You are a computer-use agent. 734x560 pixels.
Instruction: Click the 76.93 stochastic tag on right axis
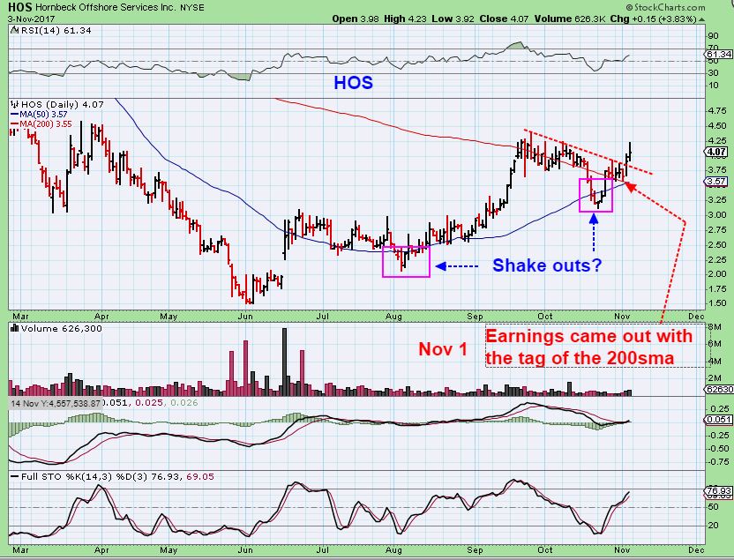coord(717,491)
